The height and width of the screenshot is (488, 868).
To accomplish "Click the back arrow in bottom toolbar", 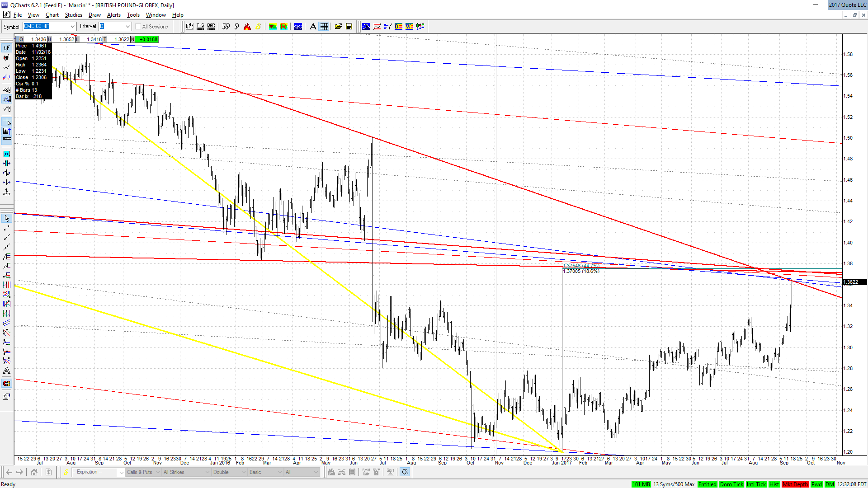I will [9, 472].
